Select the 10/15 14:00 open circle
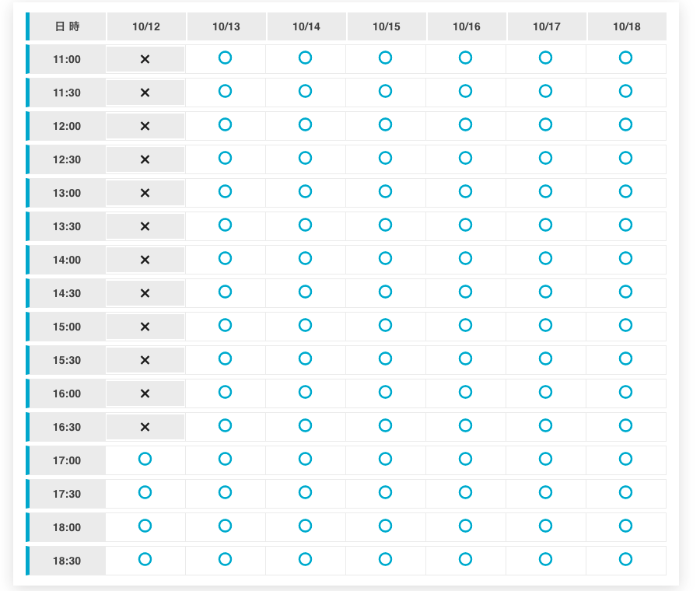Viewport: 700px width, 591px height. point(385,258)
